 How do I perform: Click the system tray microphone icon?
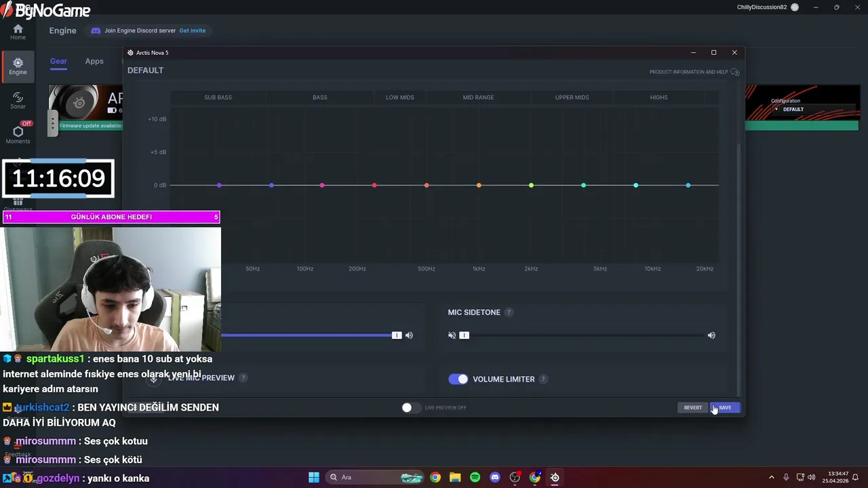(786, 477)
